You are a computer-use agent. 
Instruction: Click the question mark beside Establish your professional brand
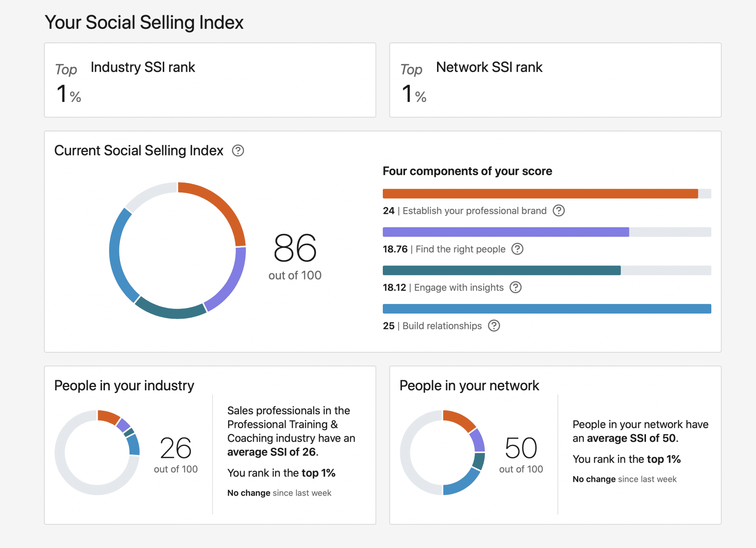click(x=559, y=211)
